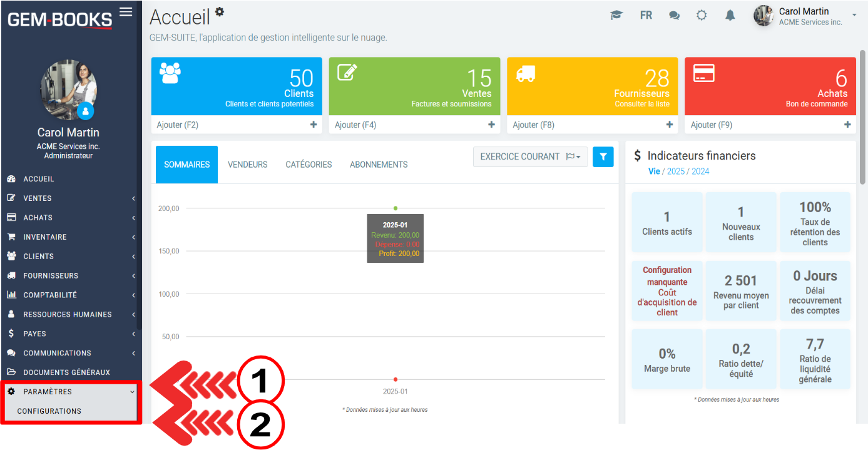Click the theme brightness icon in header
The width and height of the screenshot is (868, 450).
coord(702,16)
